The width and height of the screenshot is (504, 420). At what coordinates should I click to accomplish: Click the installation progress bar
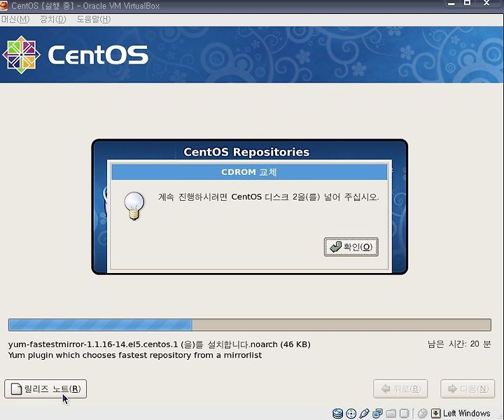tap(250, 325)
